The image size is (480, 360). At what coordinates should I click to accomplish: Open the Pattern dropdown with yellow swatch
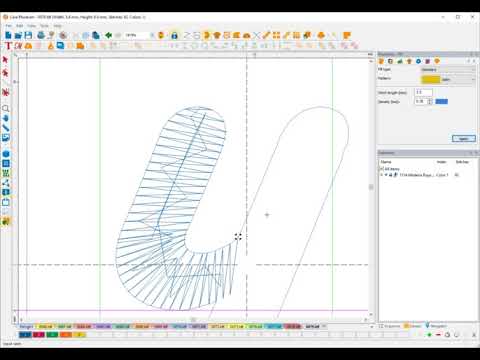pyautogui.click(x=447, y=79)
